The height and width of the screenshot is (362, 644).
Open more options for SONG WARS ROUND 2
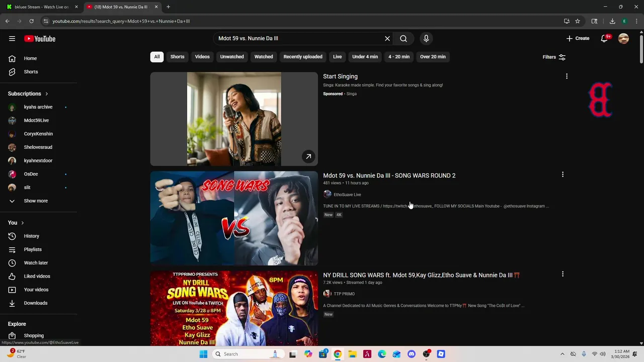pos(562,174)
